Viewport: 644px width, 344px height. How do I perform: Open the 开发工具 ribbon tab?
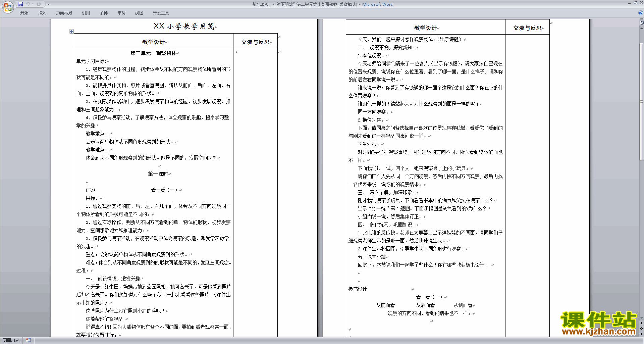tap(161, 13)
